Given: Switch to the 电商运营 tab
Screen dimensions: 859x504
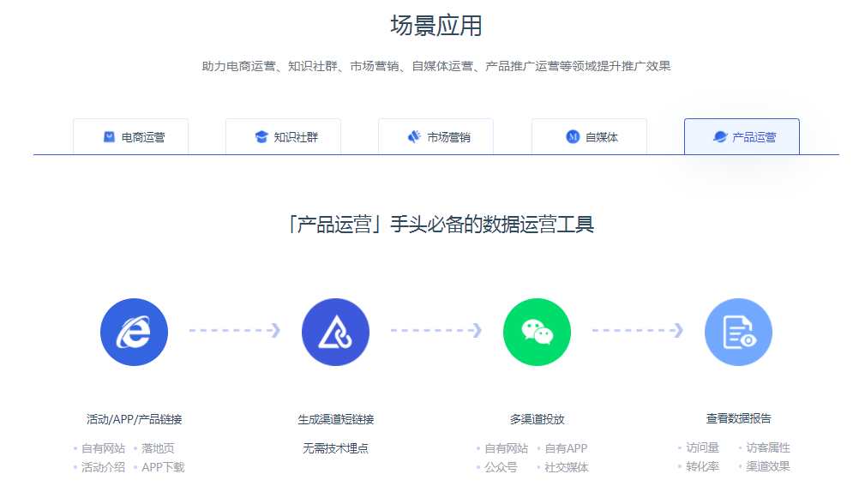Looking at the screenshot, I should [x=131, y=137].
